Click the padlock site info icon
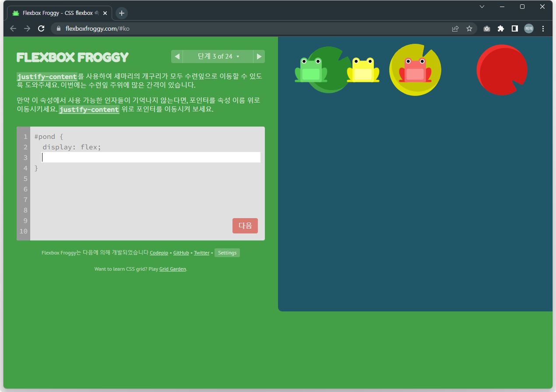This screenshot has width=556, height=392. click(x=59, y=28)
